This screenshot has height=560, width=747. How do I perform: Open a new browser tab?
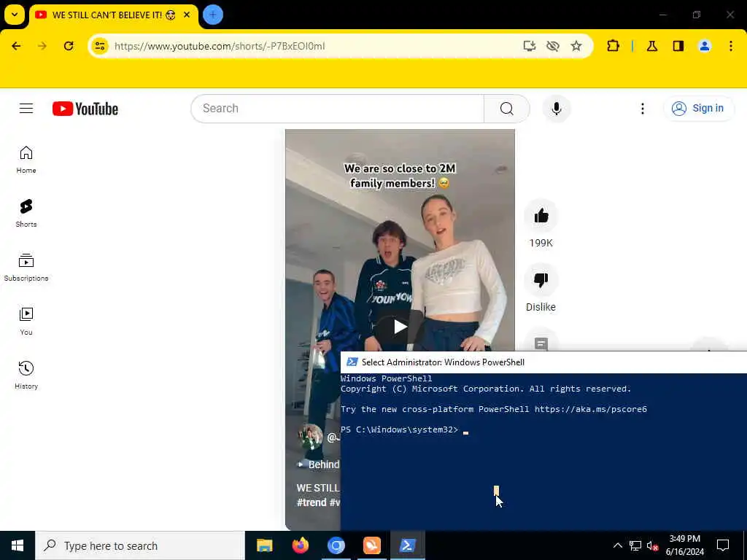tap(212, 15)
